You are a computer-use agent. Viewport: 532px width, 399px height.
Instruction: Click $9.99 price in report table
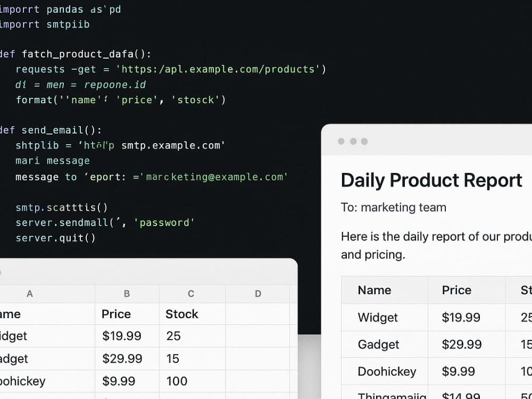tap(458, 371)
